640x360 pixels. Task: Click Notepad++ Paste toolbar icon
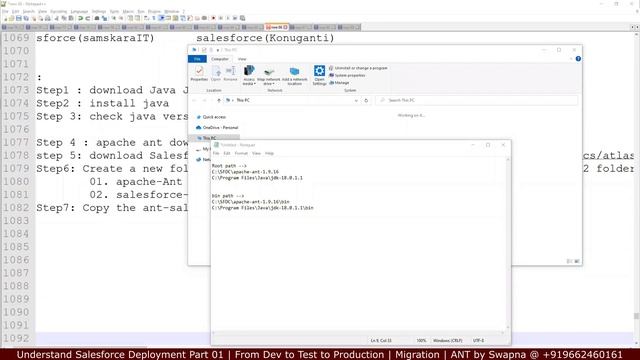pos(70,18)
